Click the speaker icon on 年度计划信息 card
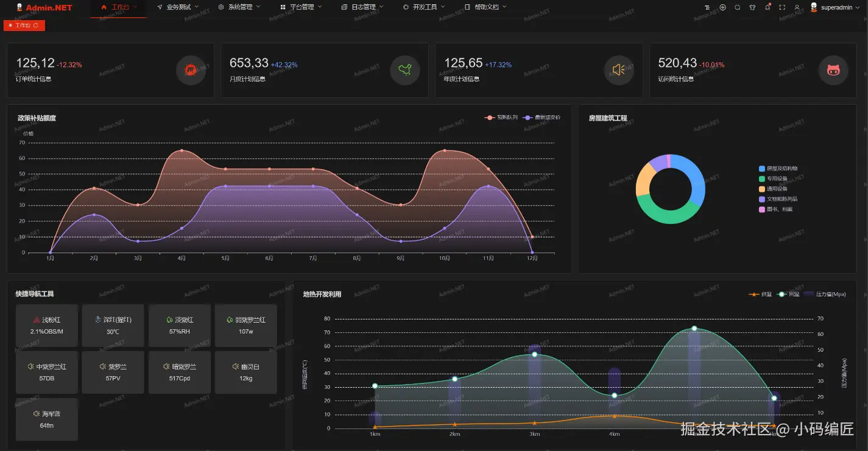 tap(619, 71)
